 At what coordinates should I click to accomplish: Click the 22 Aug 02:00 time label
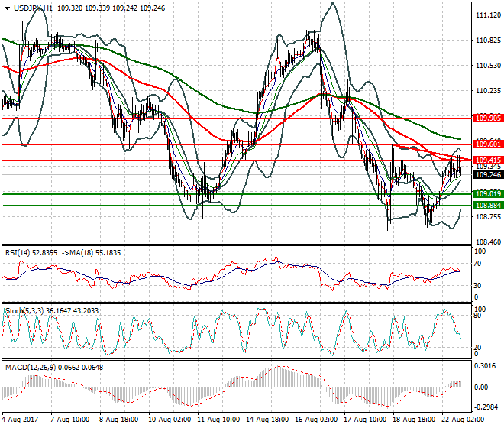pyautogui.click(x=463, y=420)
